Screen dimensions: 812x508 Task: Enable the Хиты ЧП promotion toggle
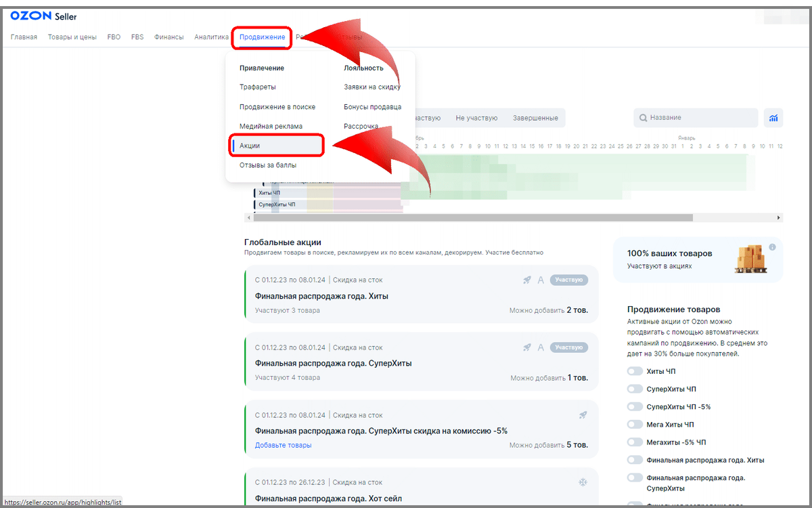coord(634,371)
